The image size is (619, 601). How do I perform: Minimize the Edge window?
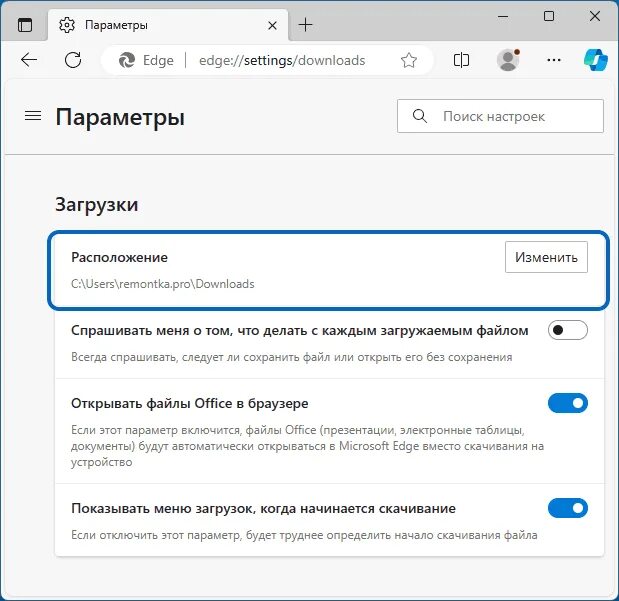pos(503,17)
